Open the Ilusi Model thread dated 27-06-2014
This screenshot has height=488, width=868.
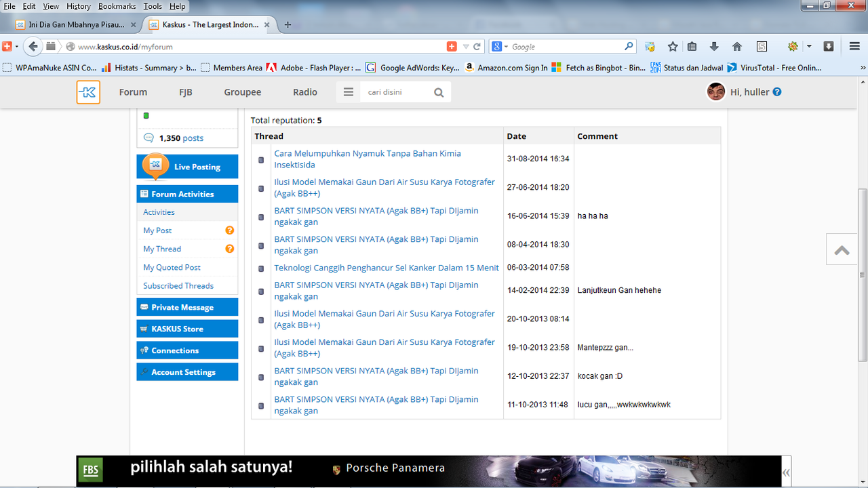point(384,188)
